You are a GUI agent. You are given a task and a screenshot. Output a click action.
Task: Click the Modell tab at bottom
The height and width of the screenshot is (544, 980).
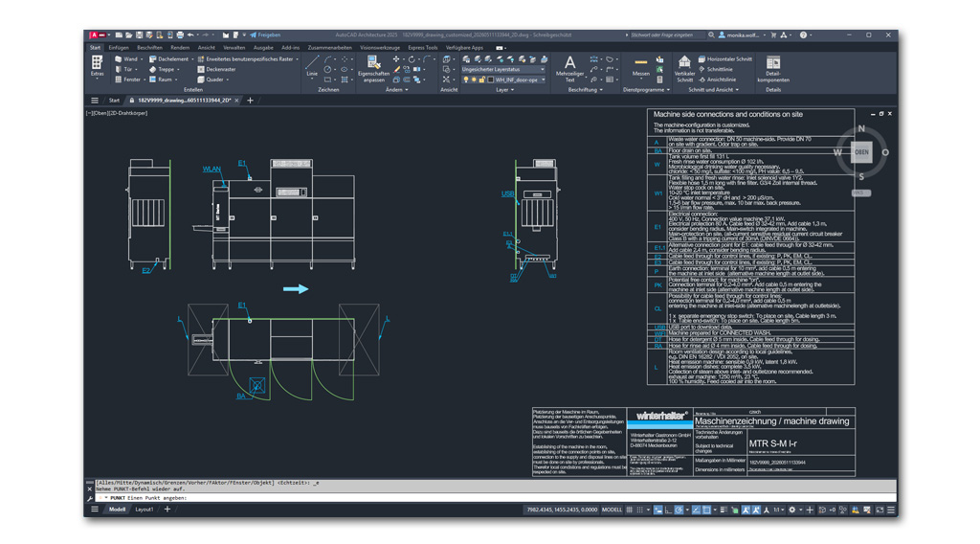pos(117,510)
